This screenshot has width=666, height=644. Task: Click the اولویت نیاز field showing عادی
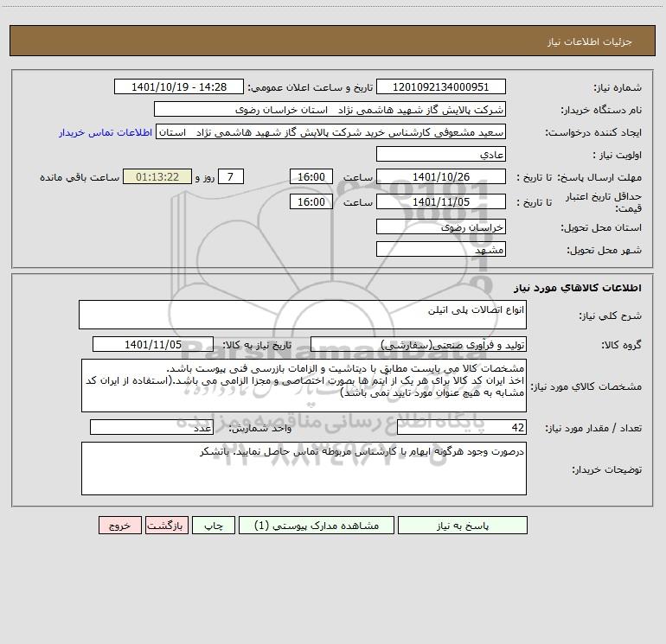click(x=441, y=154)
